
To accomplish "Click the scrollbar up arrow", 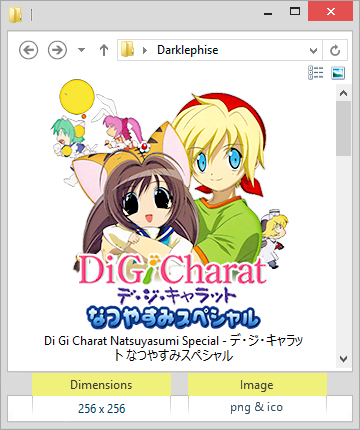I will 343,94.
